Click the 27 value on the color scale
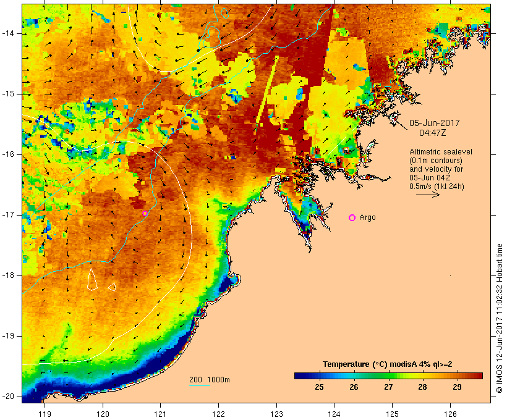The height and width of the screenshot is (420, 507). [388, 387]
